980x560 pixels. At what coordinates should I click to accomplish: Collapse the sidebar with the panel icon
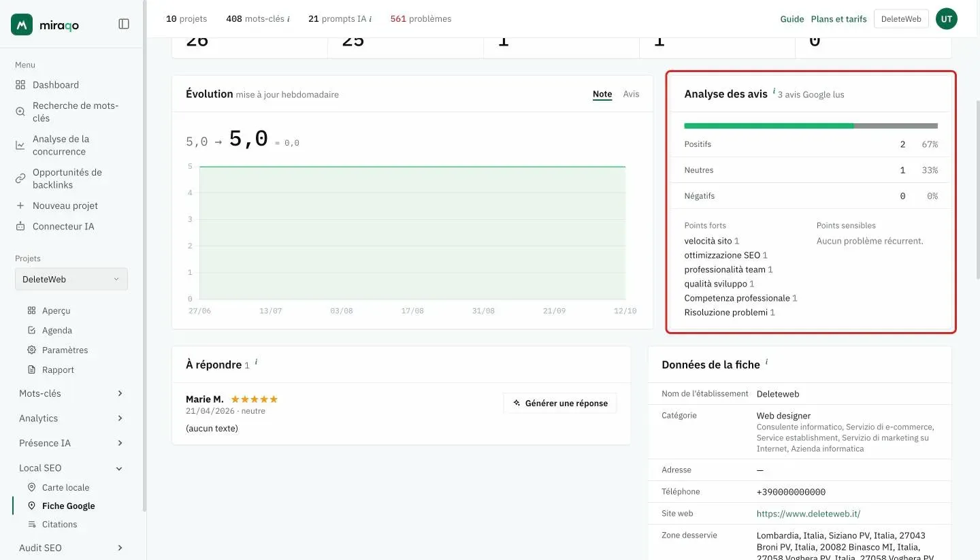pyautogui.click(x=124, y=24)
